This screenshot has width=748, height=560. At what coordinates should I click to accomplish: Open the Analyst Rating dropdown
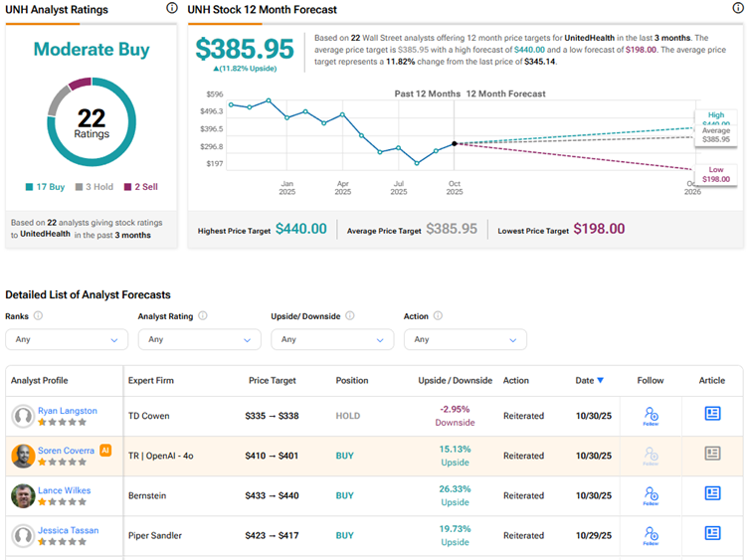[x=199, y=339]
